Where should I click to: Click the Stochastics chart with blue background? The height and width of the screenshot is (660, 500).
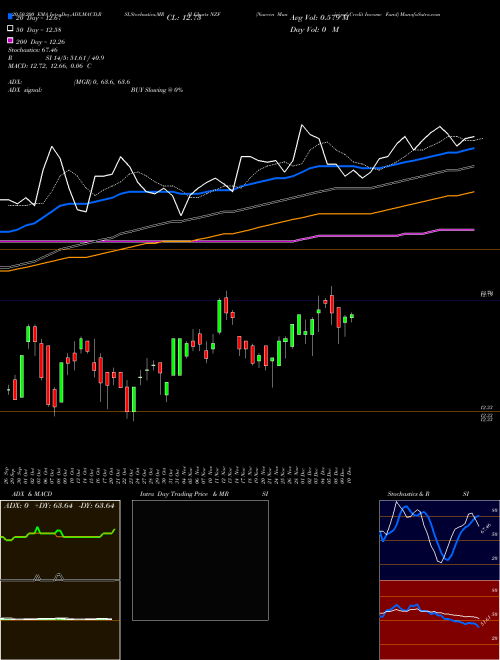coord(439,540)
